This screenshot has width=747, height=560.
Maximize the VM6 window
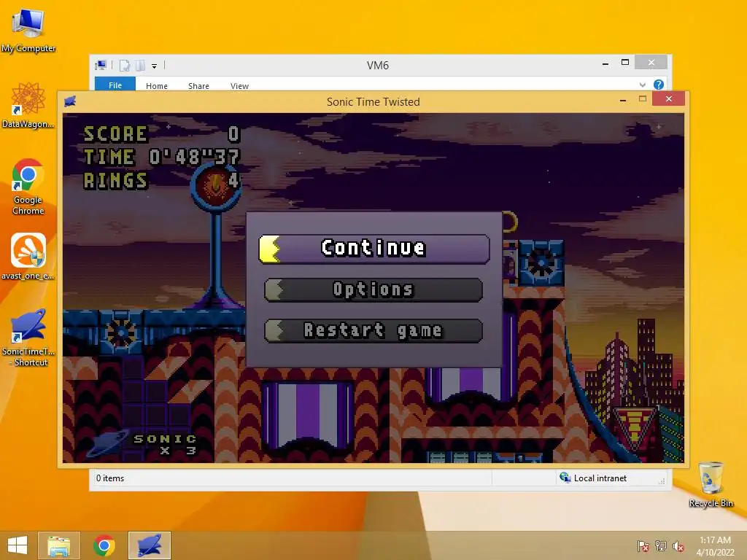click(x=625, y=63)
